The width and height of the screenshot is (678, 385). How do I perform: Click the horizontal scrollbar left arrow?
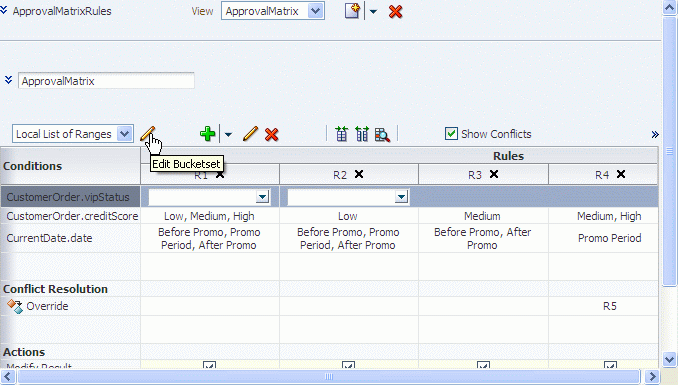pyautogui.click(x=7, y=376)
